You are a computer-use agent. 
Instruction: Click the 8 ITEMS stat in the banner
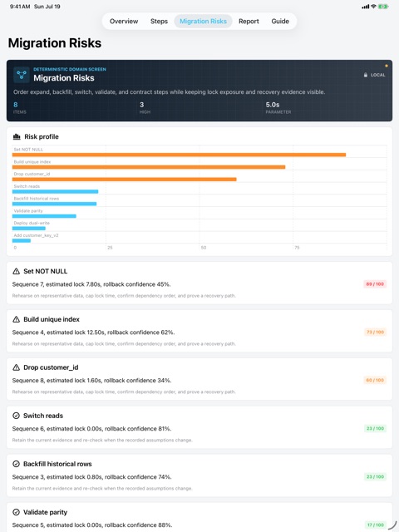coord(20,107)
